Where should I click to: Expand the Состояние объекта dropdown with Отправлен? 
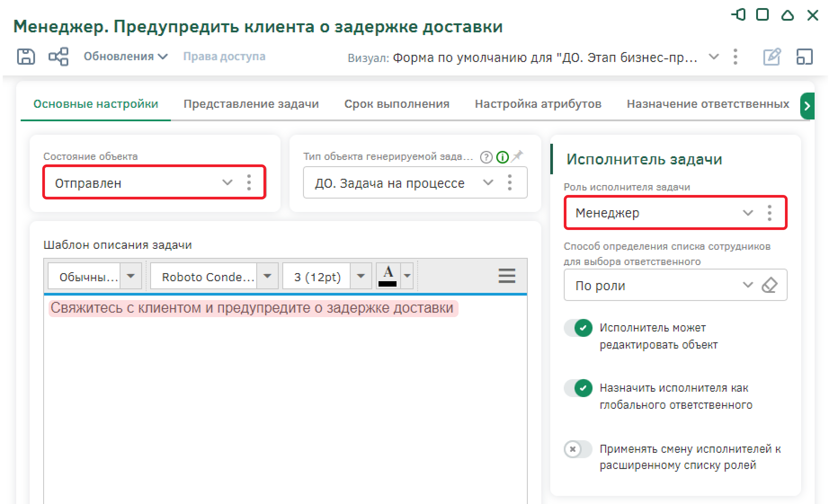coord(227,182)
